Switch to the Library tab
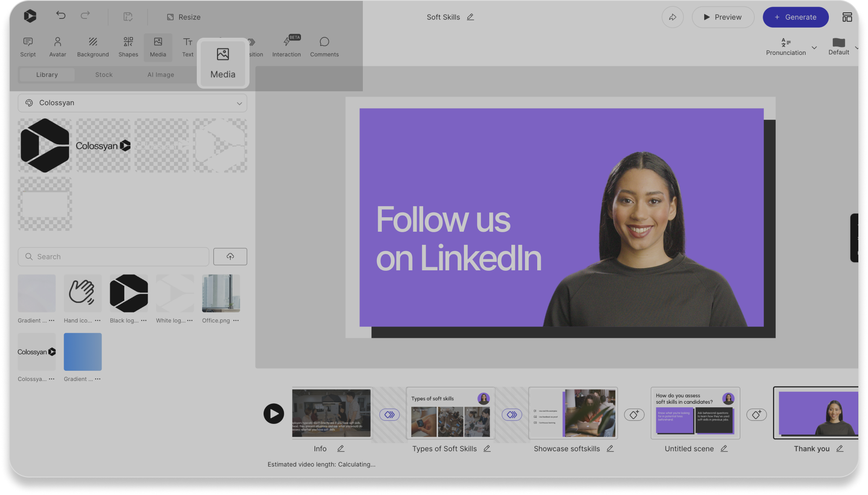 pos(47,75)
